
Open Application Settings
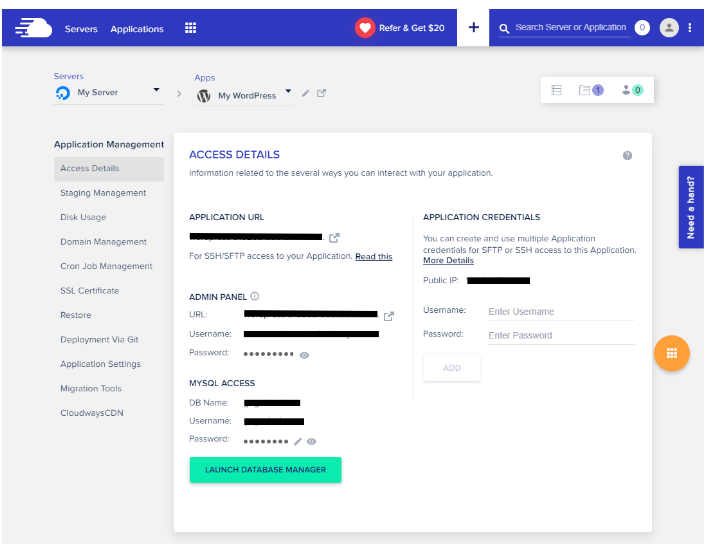100,364
